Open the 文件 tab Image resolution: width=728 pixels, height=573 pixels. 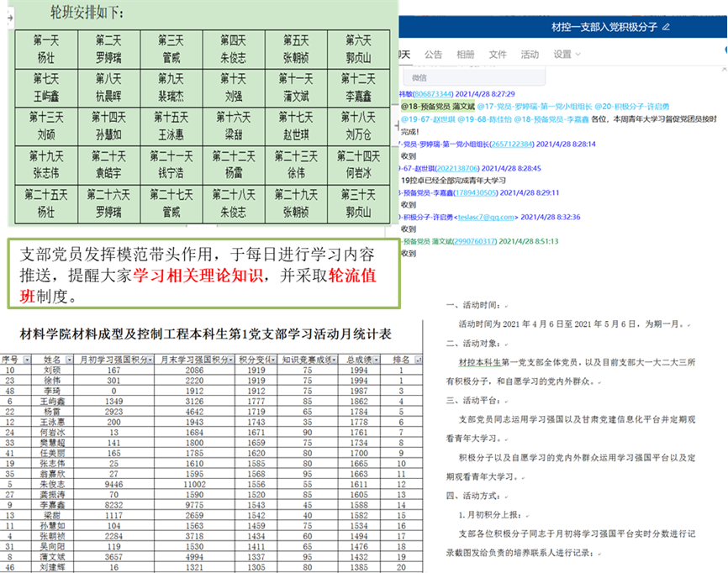point(498,55)
